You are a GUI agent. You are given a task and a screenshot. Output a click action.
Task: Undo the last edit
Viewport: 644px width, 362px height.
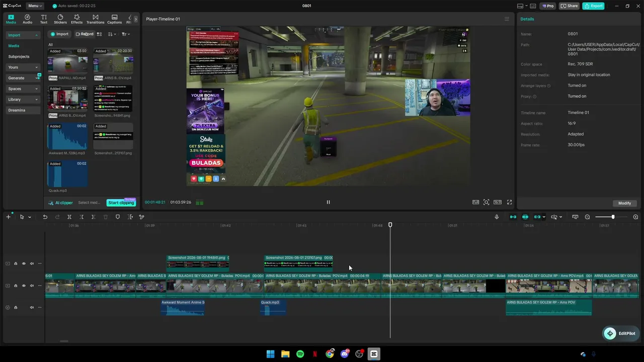[45, 217]
